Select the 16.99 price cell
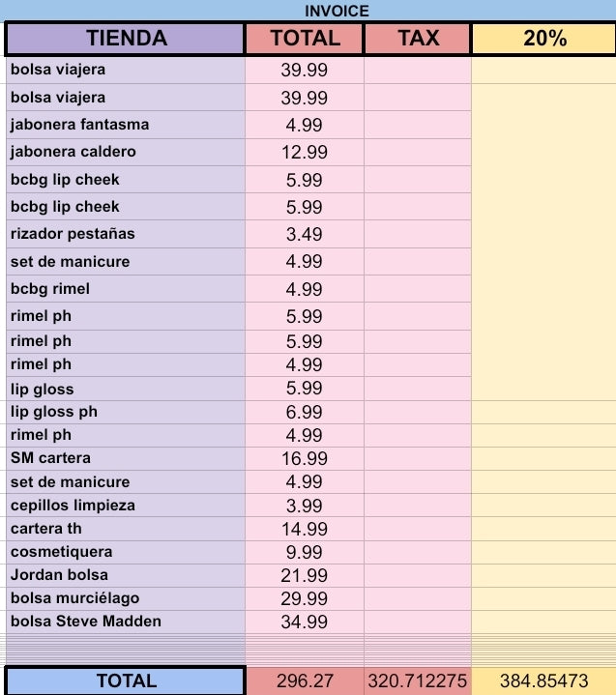 click(305, 459)
